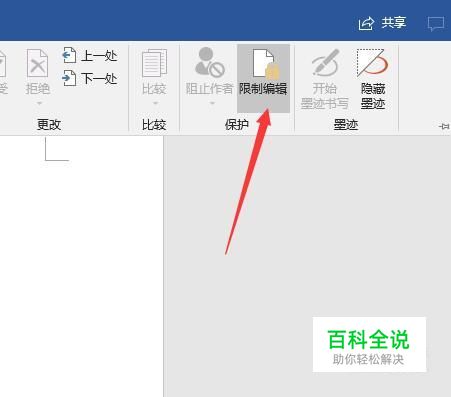This screenshot has height=397, width=451.
Task: Click Restrict Editing (限制编辑) button
Action: [x=263, y=78]
